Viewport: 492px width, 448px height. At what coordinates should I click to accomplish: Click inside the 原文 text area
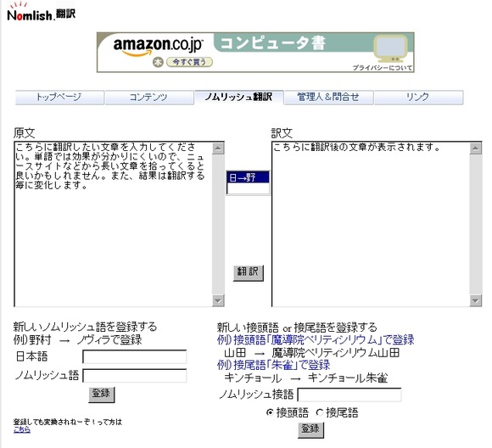coord(114,224)
